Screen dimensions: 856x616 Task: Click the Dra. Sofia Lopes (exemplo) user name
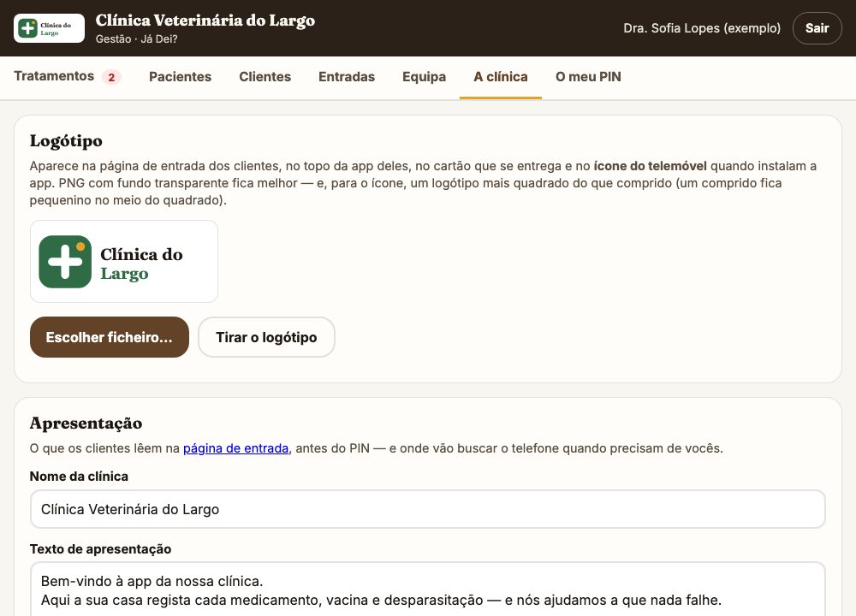pyautogui.click(x=702, y=28)
